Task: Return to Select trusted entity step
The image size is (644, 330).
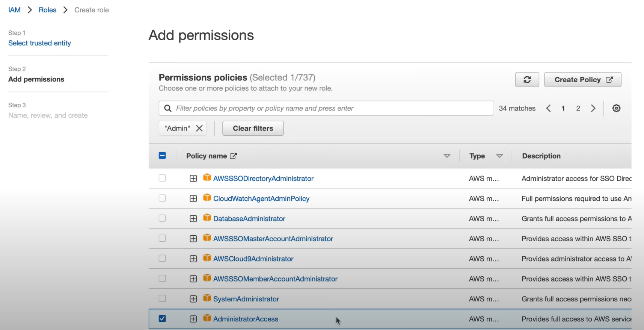Action: [x=39, y=43]
